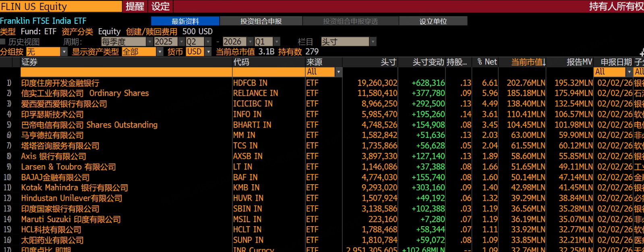Click the 提醒 button
This screenshot has width=644, height=252.
click(135, 6)
